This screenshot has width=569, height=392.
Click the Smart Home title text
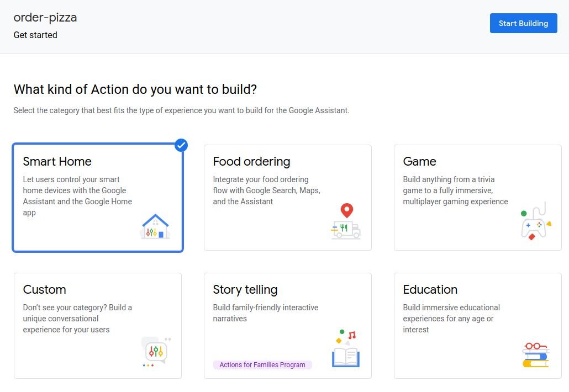pyautogui.click(x=57, y=161)
